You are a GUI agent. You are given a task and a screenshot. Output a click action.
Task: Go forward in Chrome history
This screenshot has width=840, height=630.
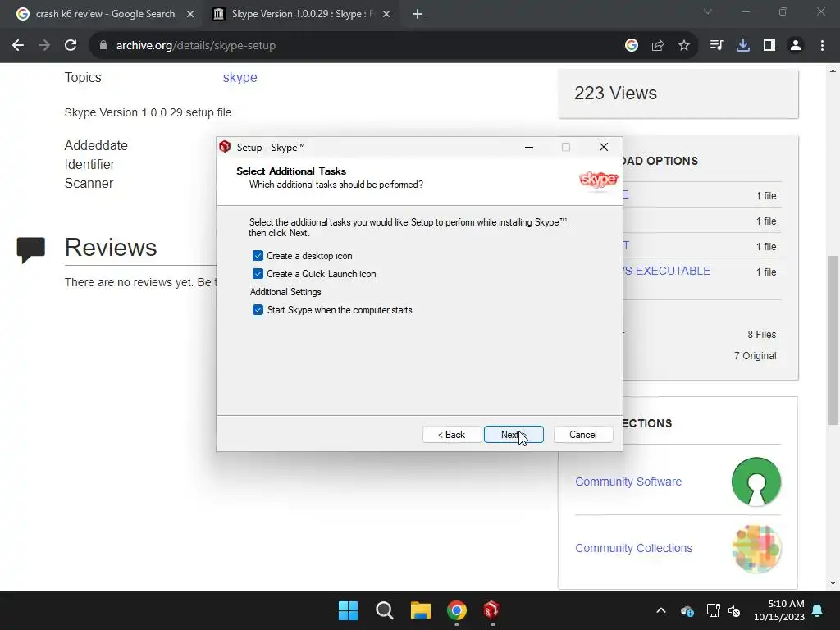[x=44, y=46]
